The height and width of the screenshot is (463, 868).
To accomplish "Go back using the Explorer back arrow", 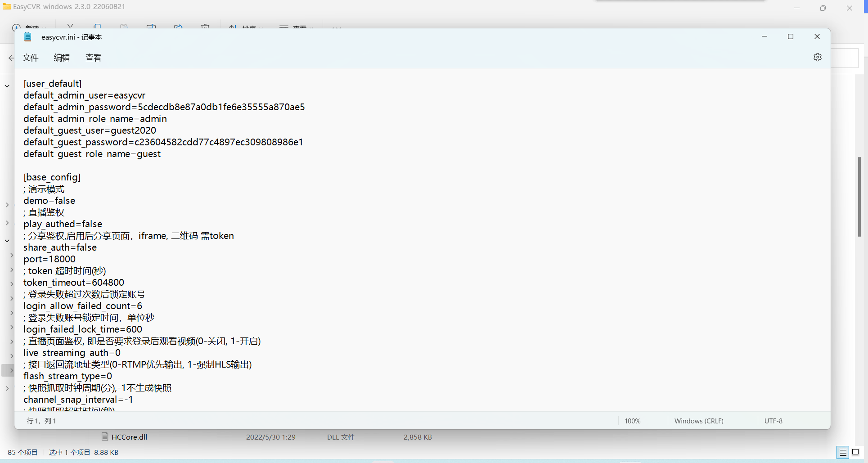I will pos(11,58).
